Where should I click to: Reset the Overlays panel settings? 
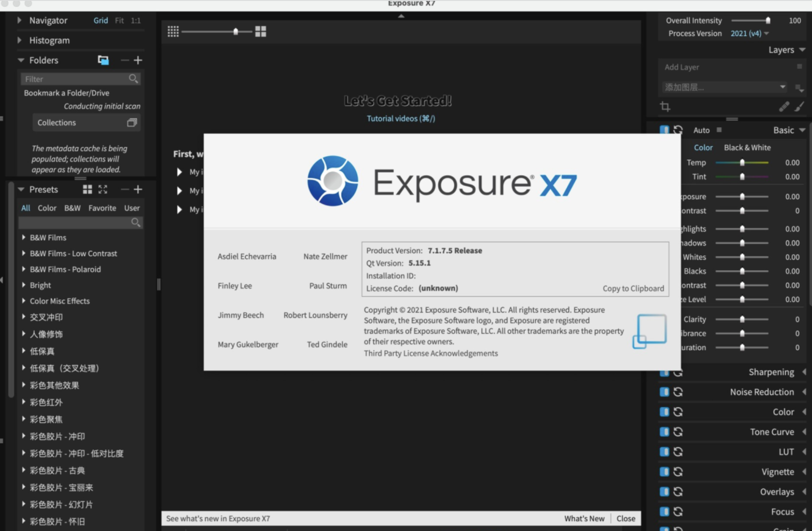(678, 492)
